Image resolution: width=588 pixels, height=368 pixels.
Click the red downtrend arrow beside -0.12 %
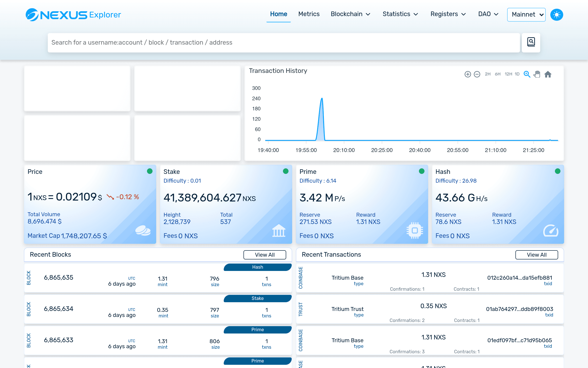coord(110,197)
